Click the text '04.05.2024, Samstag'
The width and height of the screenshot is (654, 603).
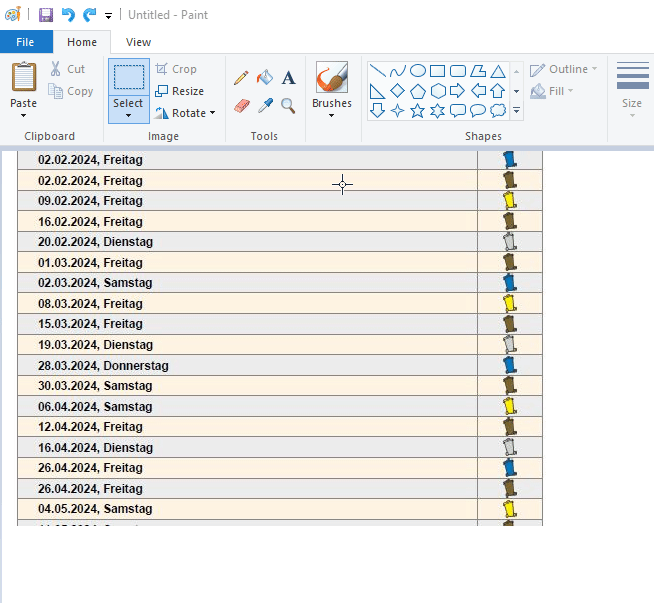95,509
